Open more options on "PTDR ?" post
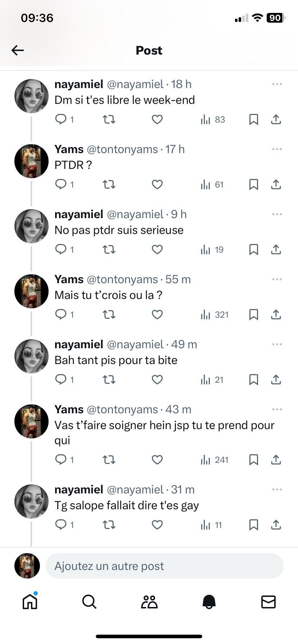 coord(277,149)
